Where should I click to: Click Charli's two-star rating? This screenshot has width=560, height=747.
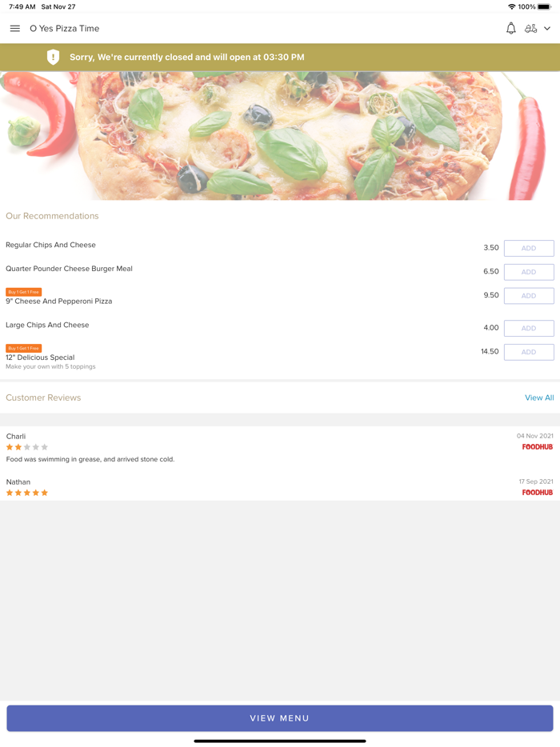coord(26,447)
